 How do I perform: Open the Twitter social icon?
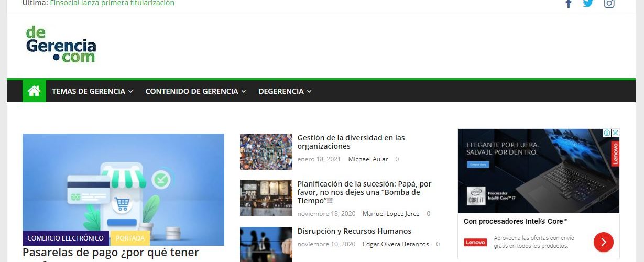point(588,4)
